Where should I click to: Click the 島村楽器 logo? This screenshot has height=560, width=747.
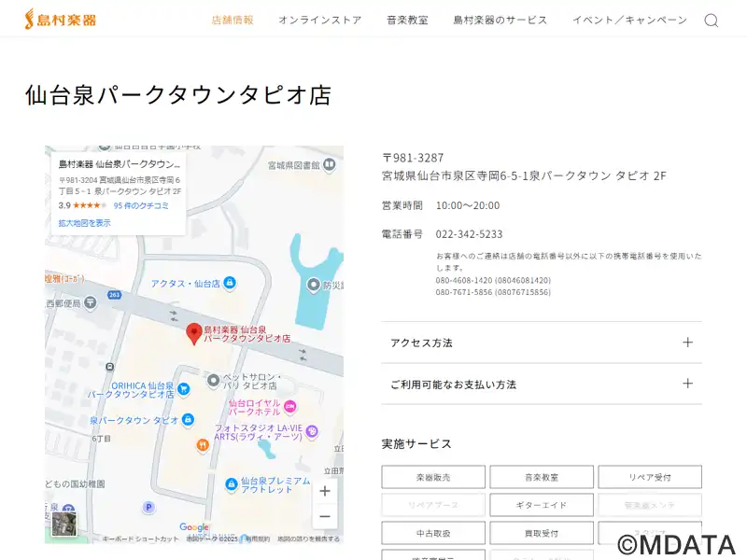point(61,20)
